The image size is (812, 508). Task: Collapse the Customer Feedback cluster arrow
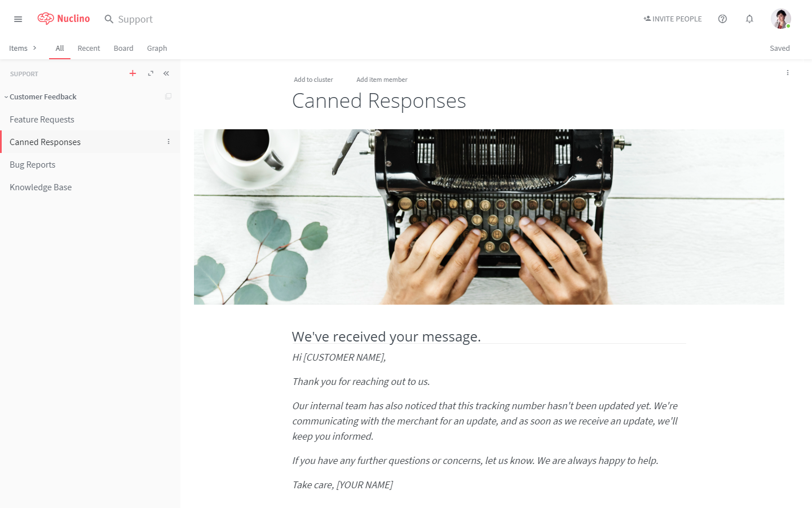[6, 97]
